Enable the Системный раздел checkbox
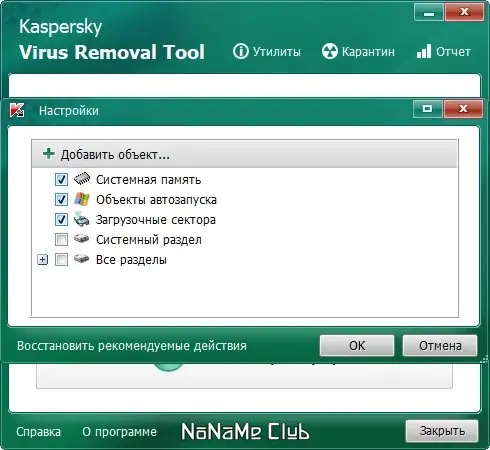 point(61,239)
